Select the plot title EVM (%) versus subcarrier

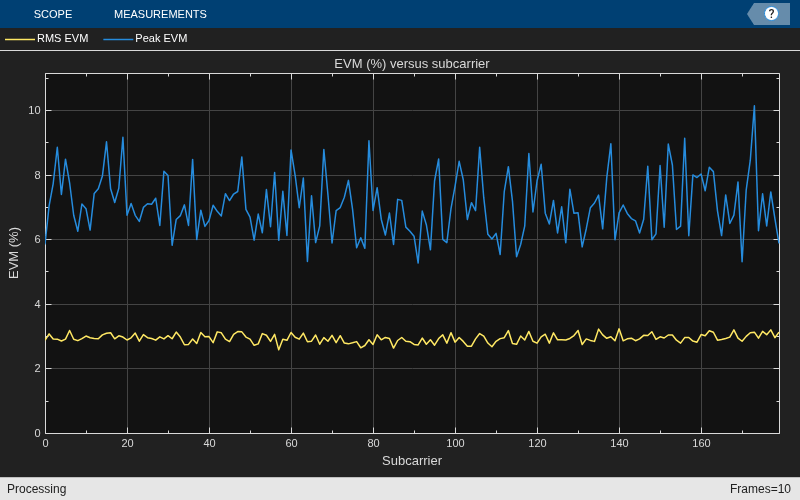click(412, 64)
